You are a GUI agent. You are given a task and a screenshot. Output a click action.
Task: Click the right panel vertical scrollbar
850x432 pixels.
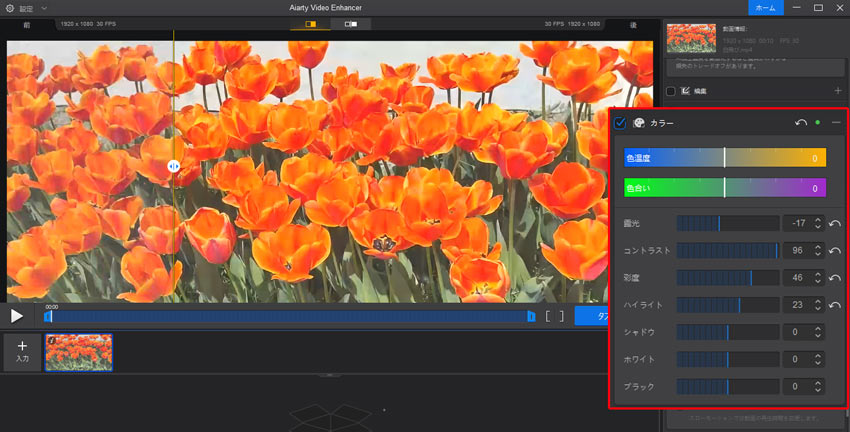[x=847, y=414]
